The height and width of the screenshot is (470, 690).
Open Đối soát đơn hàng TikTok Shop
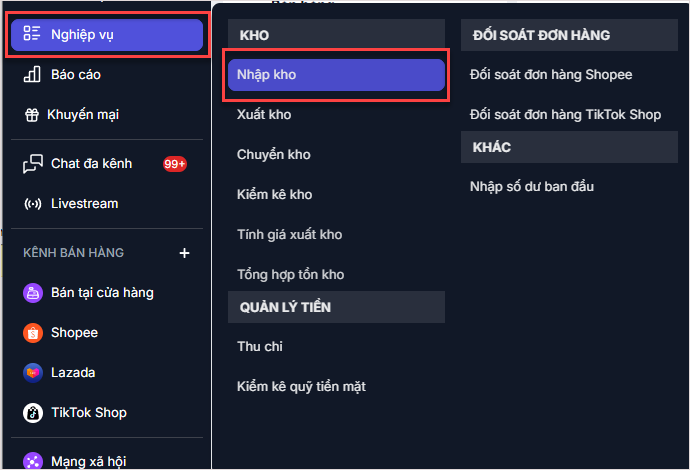pos(565,115)
